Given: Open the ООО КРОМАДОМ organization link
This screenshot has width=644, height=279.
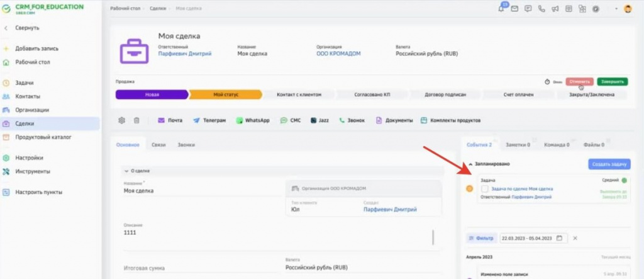Looking at the screenshot, I should (x=338, y=54).
